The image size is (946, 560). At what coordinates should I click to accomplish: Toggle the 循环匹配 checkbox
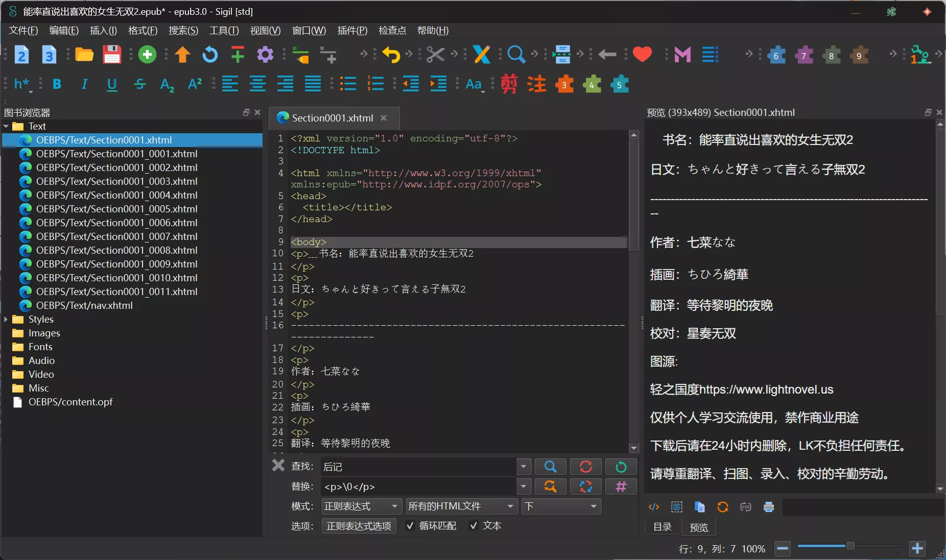click(x=410, y=526)
